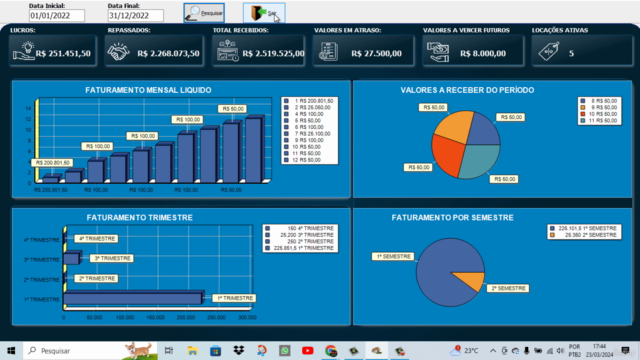Click the Repassados handshake icon
This screenshot has height=360, width=640.
click(118, 52)
